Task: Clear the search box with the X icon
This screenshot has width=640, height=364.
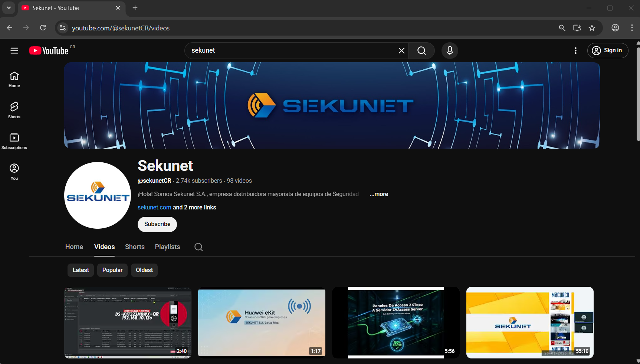Action: [x=401, y=51]
